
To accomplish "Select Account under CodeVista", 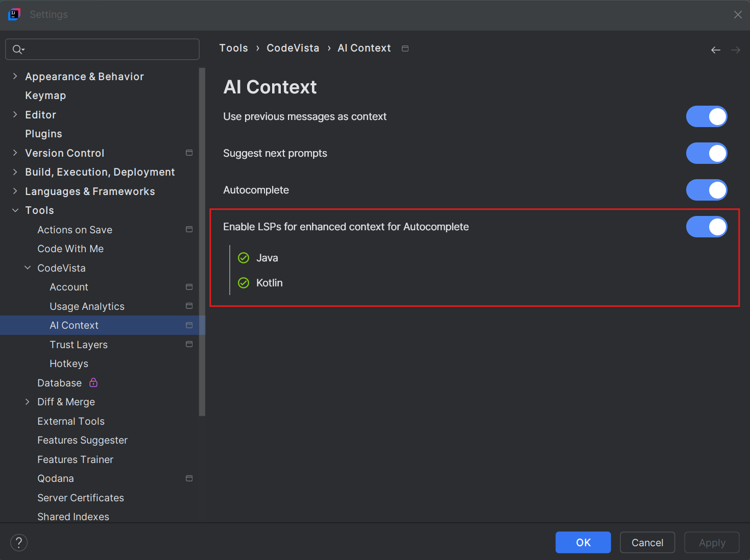I will click(x=69, y=287).
